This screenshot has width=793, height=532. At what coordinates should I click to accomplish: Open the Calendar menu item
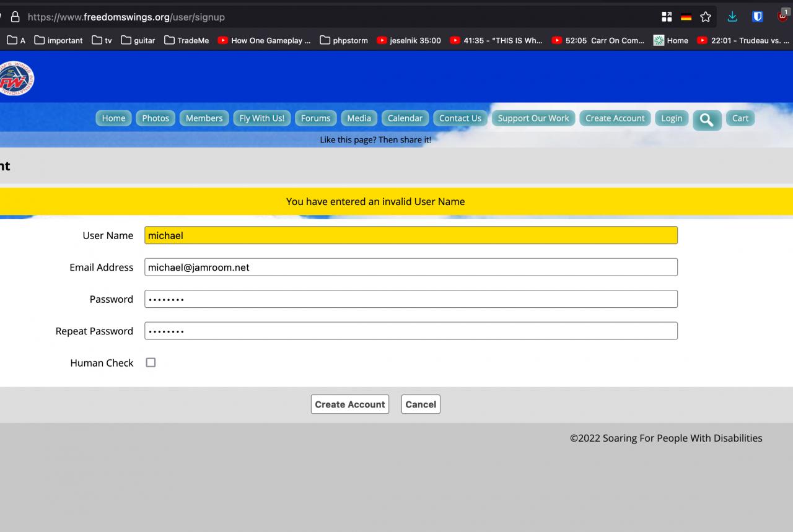(x=405, y=118)
